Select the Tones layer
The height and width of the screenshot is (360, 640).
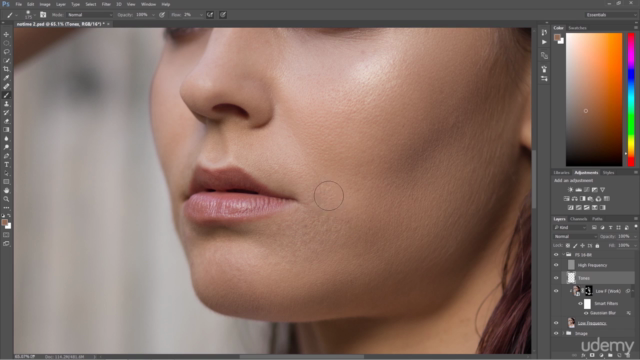(x=598, y=278)
